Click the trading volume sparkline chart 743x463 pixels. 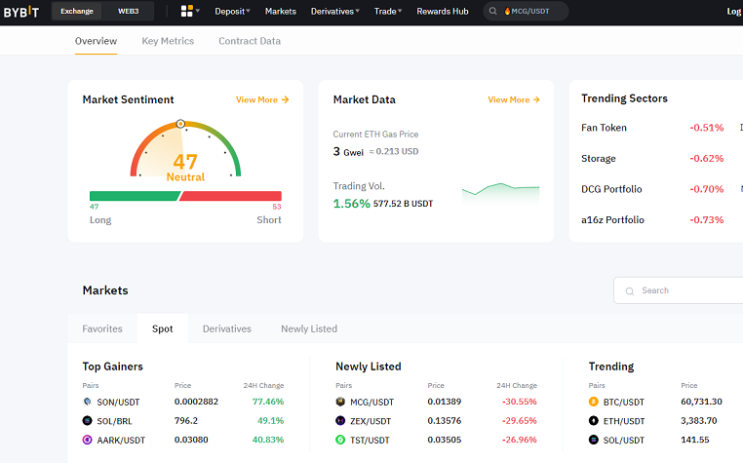coord(500,193)
